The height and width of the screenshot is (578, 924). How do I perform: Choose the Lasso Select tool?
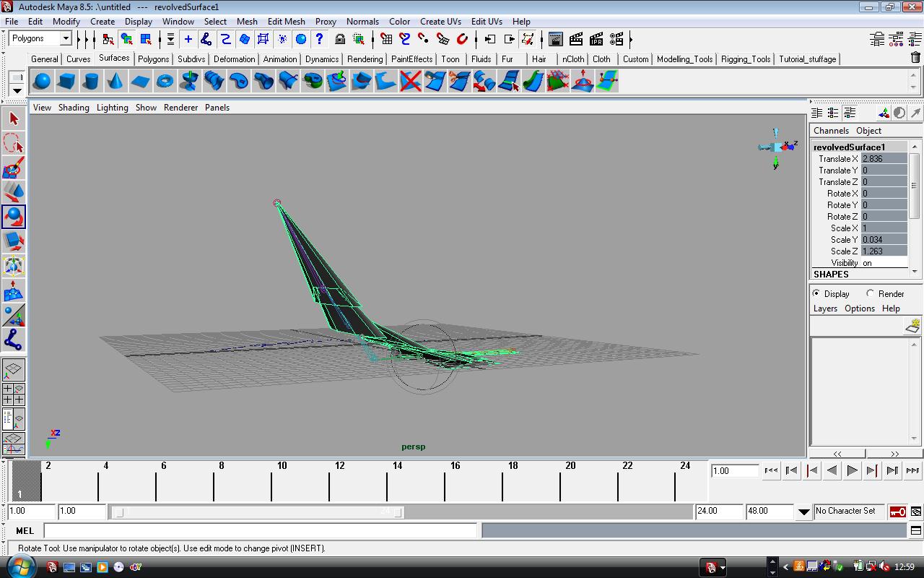point(13,143)
